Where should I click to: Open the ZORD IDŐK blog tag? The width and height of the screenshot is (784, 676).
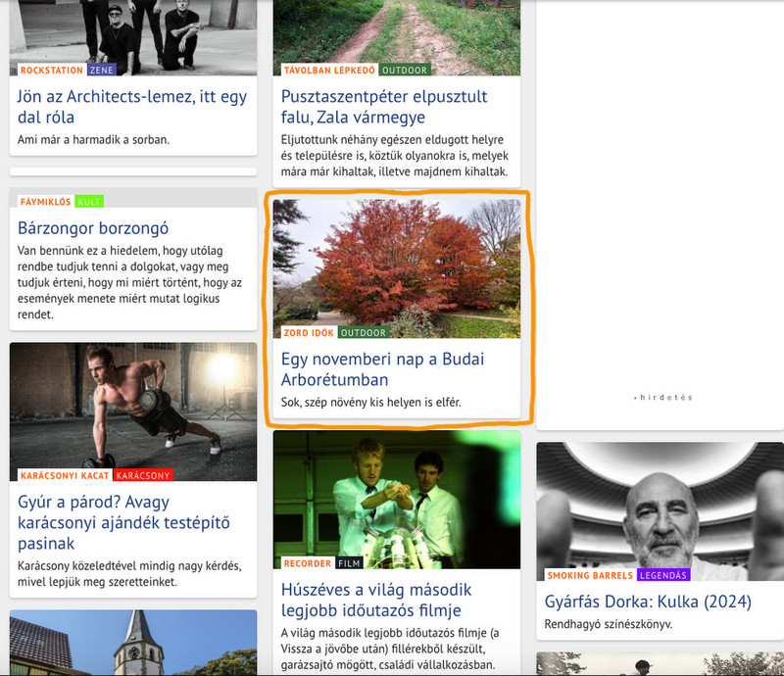(309, 332)
